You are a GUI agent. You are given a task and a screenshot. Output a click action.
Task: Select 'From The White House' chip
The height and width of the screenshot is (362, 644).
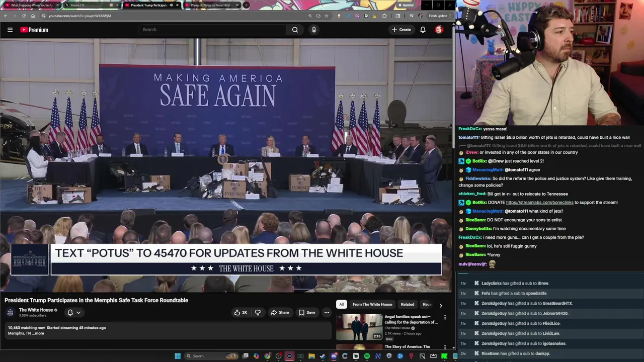pos(372,304)
